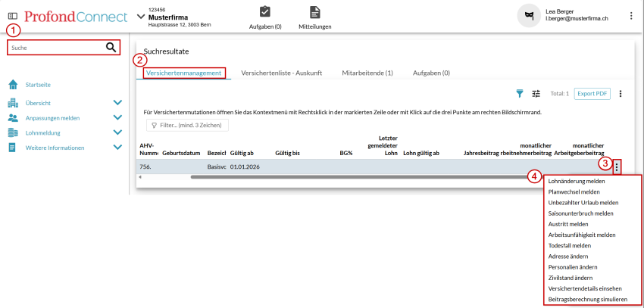Open the row's three-dot context menu
Screen dimensions: 644x308
617,167
